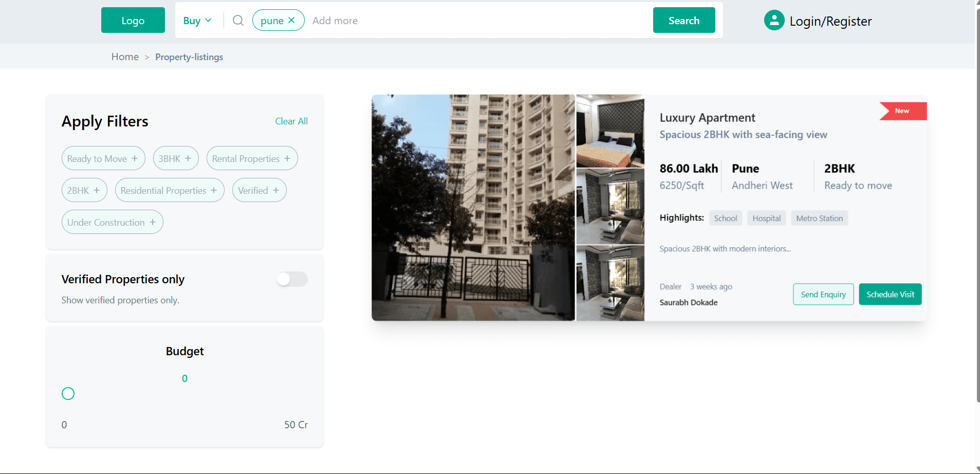The height and width of the screenshot is (474, 980).
Task: Click the Andheri West locality text
Action: pos(762,186)
